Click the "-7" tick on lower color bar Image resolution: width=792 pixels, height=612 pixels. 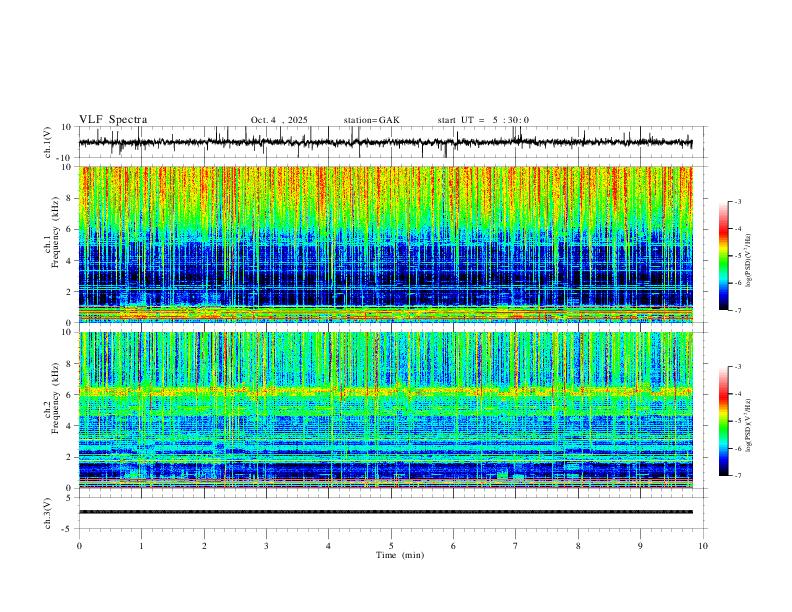[737, 476]
